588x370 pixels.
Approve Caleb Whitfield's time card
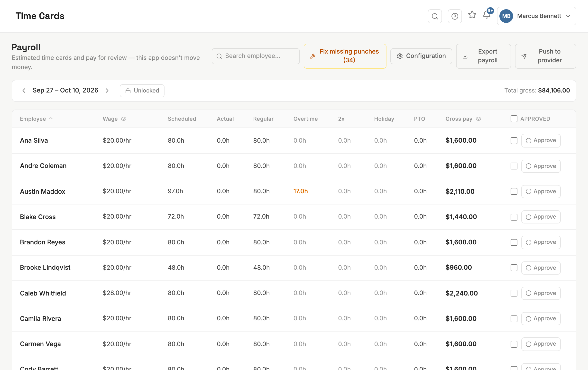pos(541,293)
